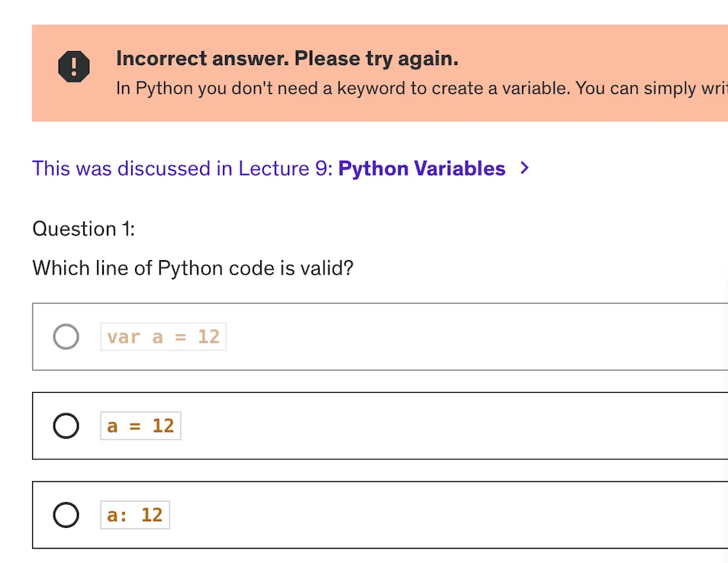Viewport: 728px width, 563px height.
Task: Select the radio button for 'a = 12'
Action: point(66,426)
